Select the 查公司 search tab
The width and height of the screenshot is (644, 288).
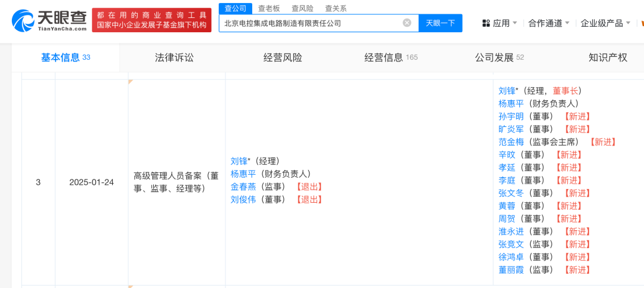(236, 8)
